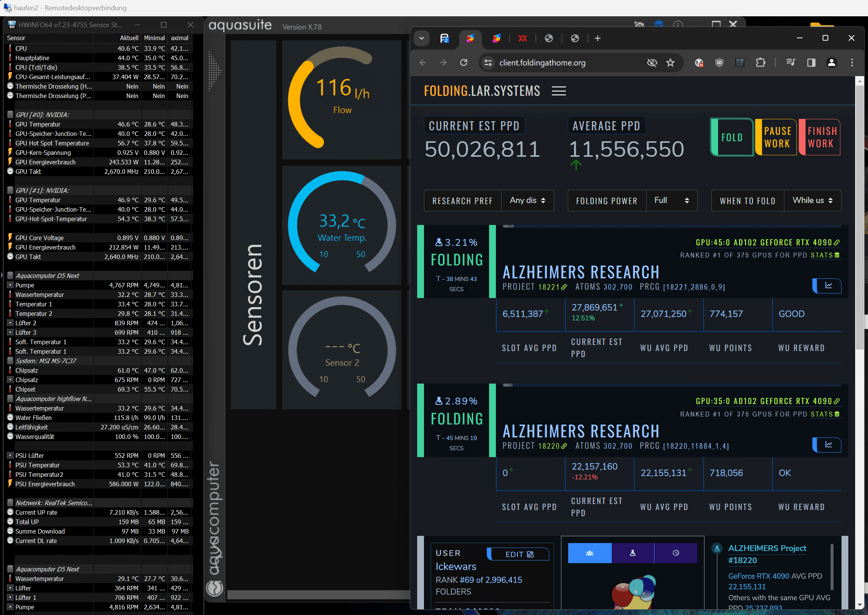Image resolution: width=868 pixels, height=615 pixels.
Task: Open the FOLDING POWER dropdown set to Full
Action: click(672, 200)
